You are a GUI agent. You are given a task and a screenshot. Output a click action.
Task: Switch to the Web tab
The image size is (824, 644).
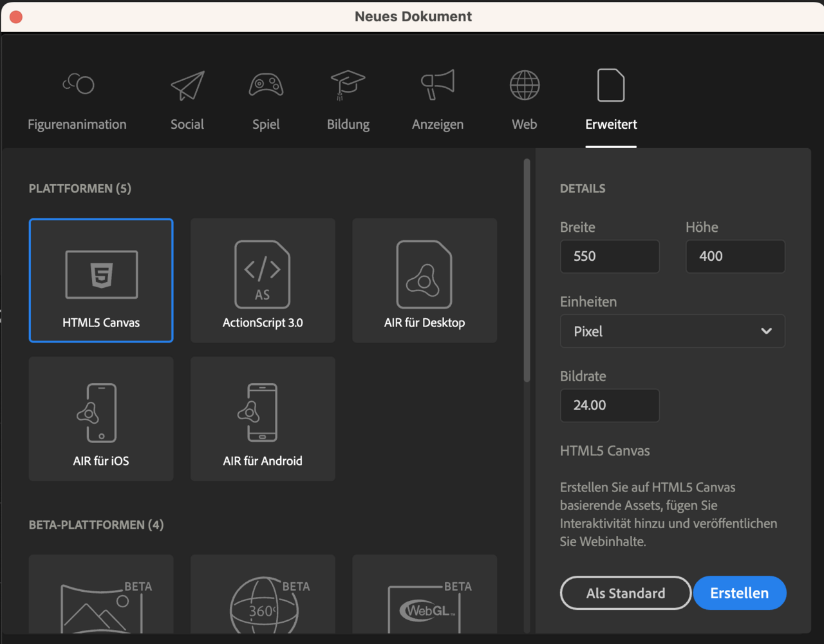point(525,100)
